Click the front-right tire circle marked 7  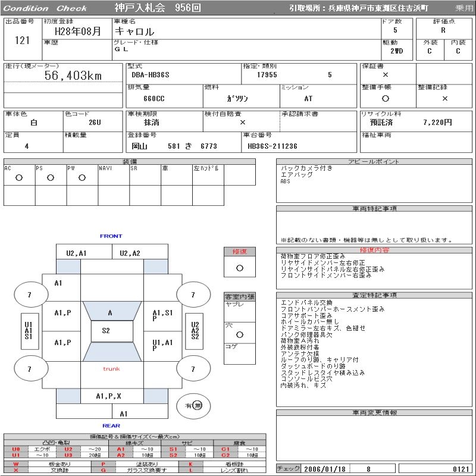(x=193, y=295)
